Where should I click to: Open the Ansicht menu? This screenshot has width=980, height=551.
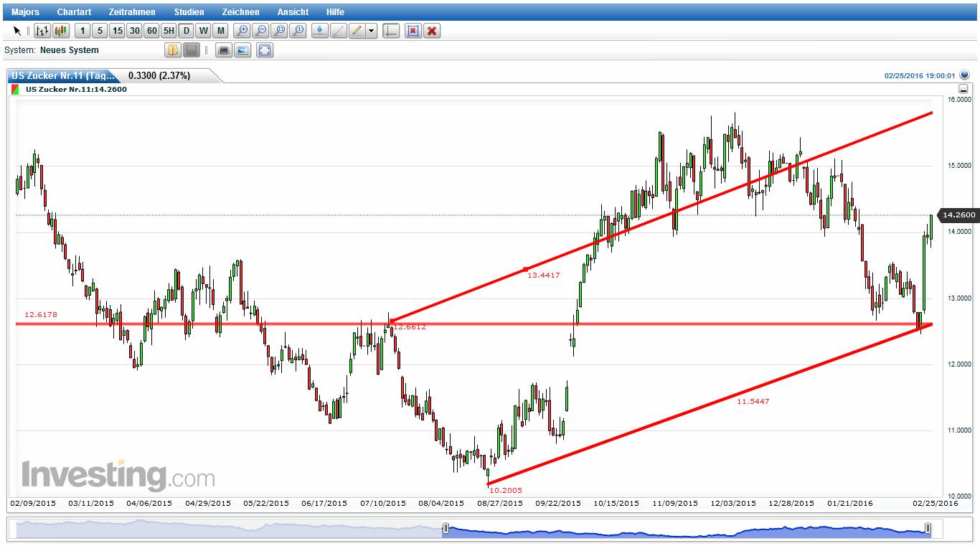[x=293, y=12]
